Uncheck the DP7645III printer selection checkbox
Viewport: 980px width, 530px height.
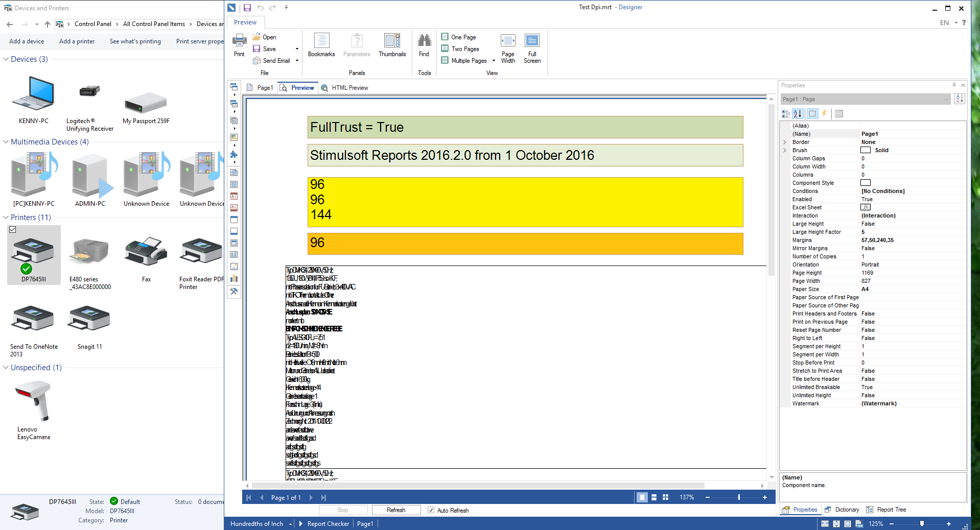click(12, 230)
